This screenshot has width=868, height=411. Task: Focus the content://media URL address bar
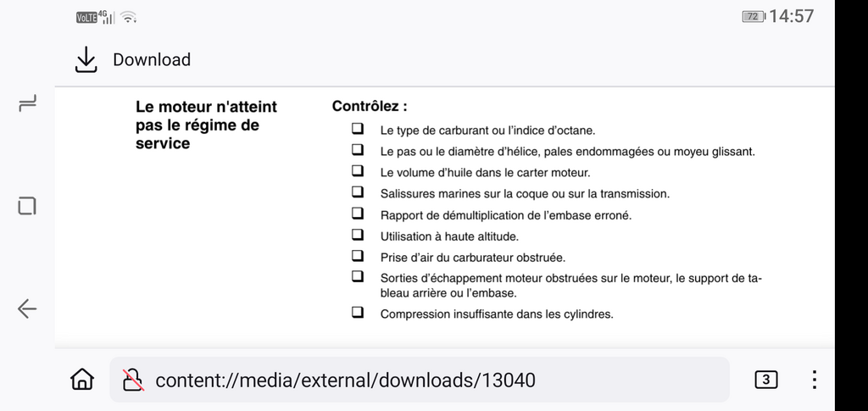click(x=419, y=380)
